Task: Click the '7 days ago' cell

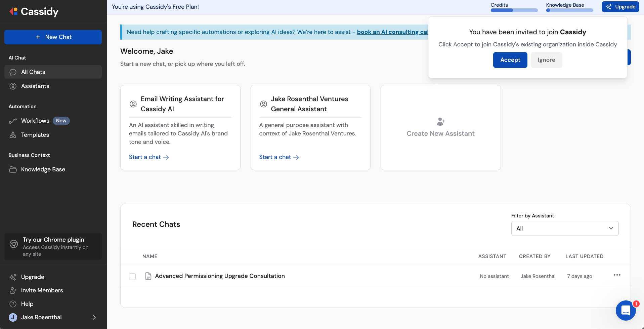Action: [x=579, y=277]
